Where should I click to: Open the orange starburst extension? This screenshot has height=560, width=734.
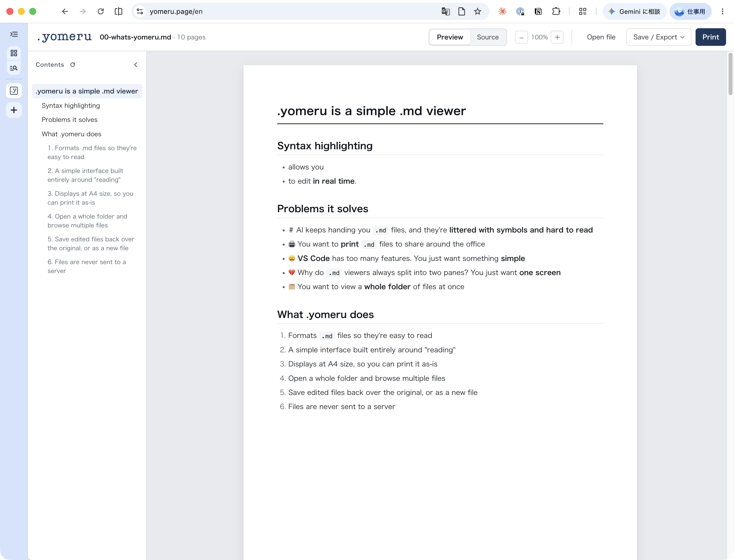[x=502, y=11]
